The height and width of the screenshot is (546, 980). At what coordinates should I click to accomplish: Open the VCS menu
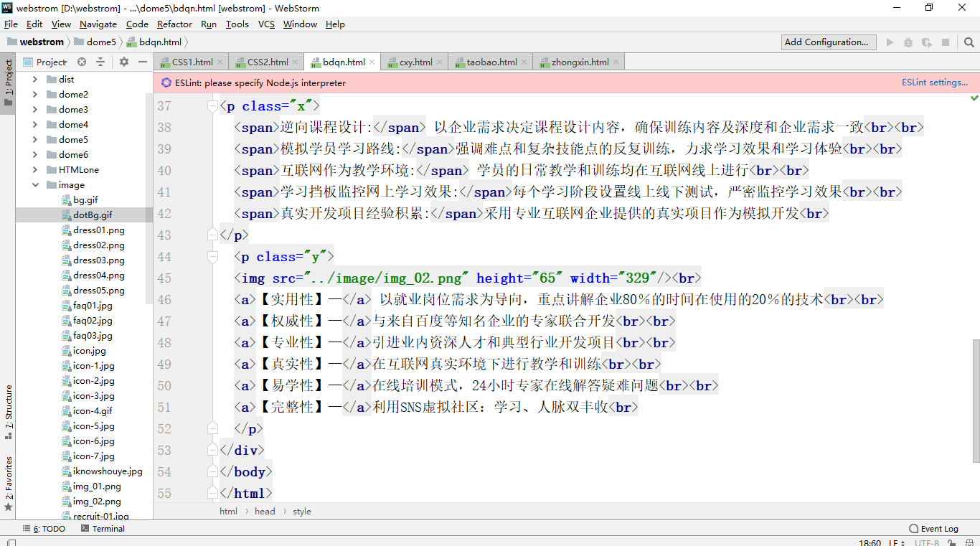pos(266,24)
